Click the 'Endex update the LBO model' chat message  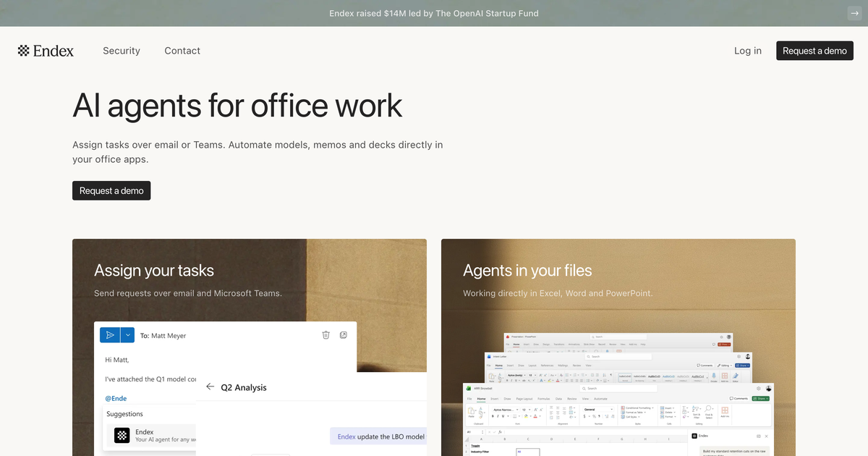point(379,436)
